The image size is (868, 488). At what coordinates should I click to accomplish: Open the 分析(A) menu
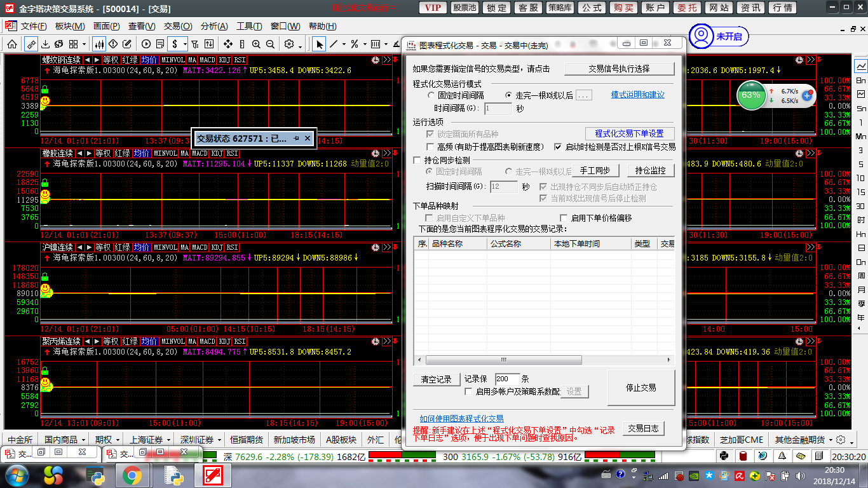(x=214, y=26)
